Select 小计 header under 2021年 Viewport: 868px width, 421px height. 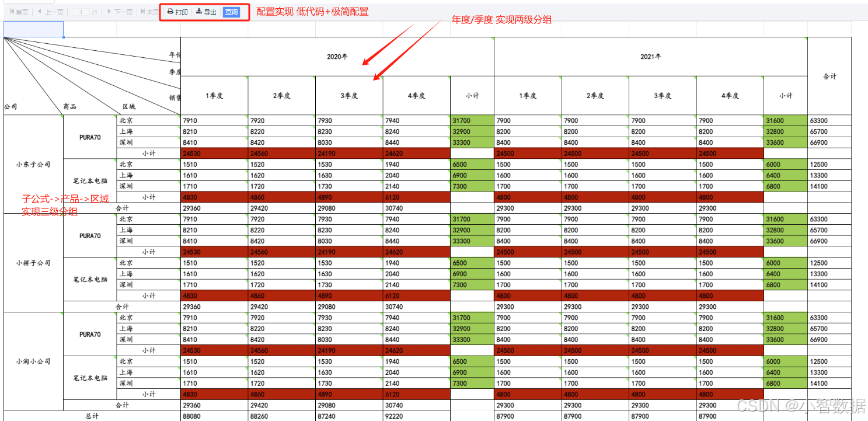tap(786, 95)
